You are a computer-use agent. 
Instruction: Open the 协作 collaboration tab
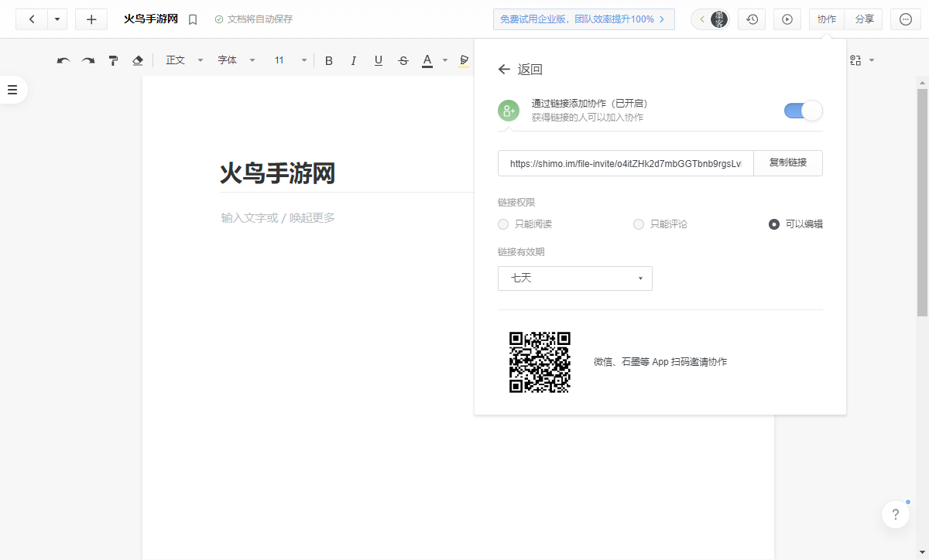point(827,19)
